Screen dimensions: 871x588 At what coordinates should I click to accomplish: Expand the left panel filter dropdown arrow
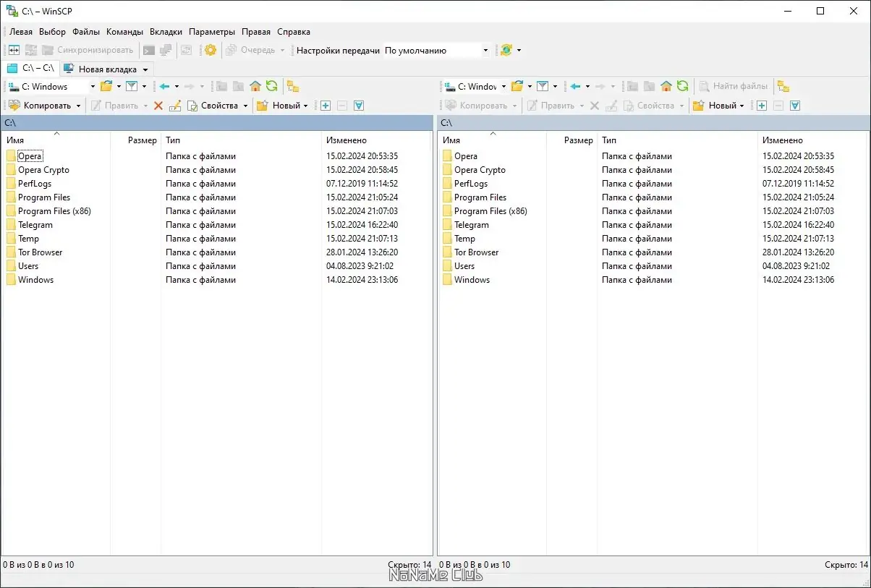click(144, 86)
